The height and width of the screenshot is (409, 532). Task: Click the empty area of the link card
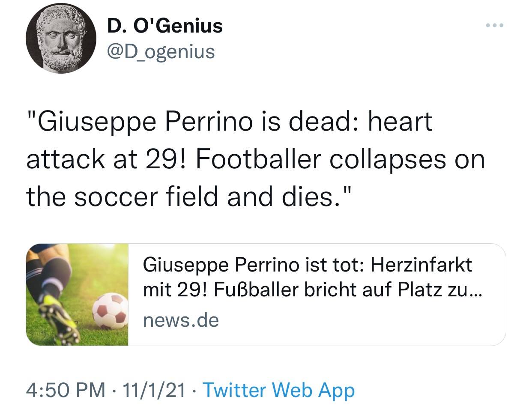386,325
